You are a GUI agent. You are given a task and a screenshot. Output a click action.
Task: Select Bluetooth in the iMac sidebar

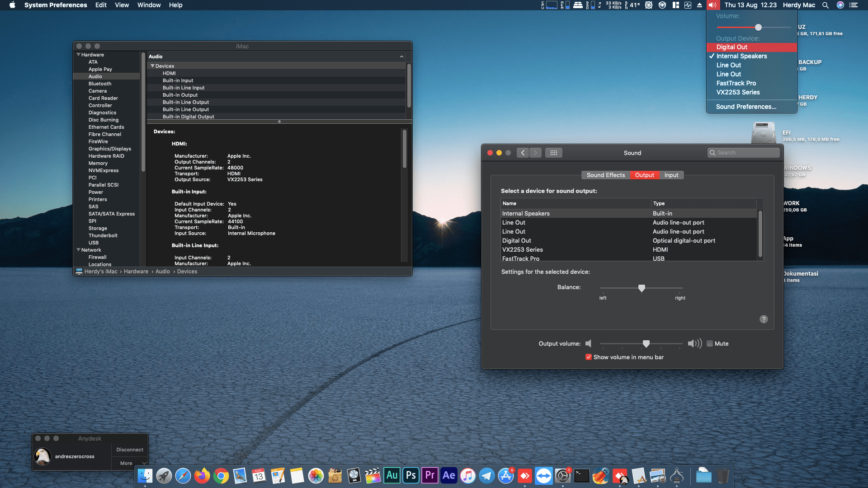(x=100, y=84)
